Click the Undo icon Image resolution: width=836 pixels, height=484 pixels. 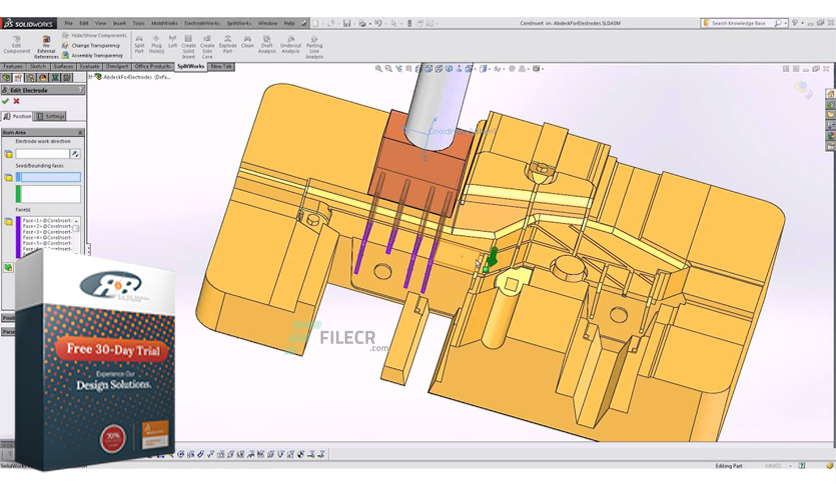coord(378,23)
